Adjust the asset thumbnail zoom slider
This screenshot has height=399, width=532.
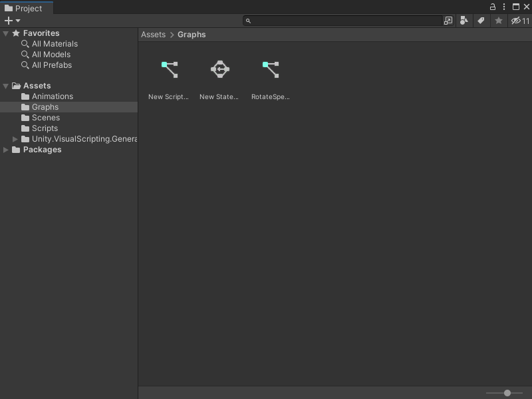(507, 392)
